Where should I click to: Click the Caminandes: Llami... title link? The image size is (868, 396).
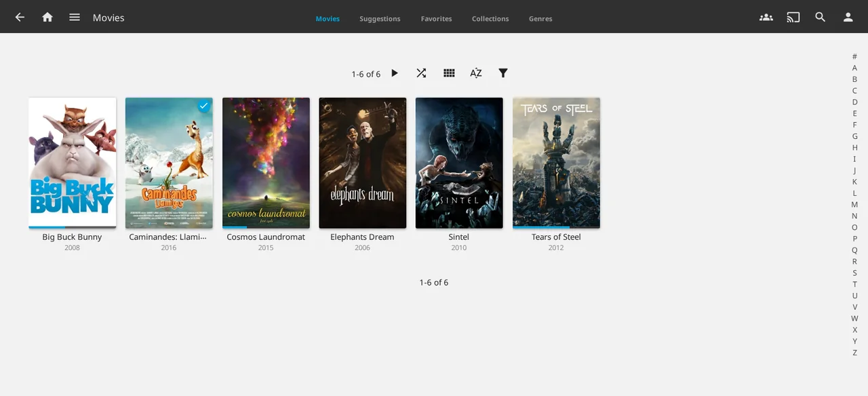168,237
